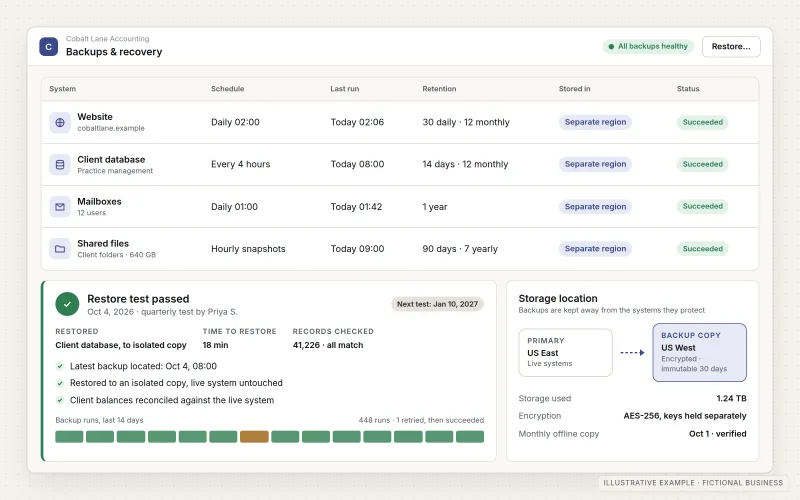This screenshot has height=500, width=800.
Task: Click the '18 min' time to restore value
Action: pos(215,345)
